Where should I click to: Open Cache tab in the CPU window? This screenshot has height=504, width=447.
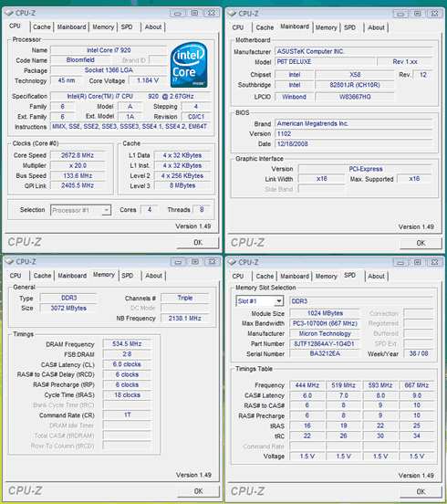coord(42,27)
